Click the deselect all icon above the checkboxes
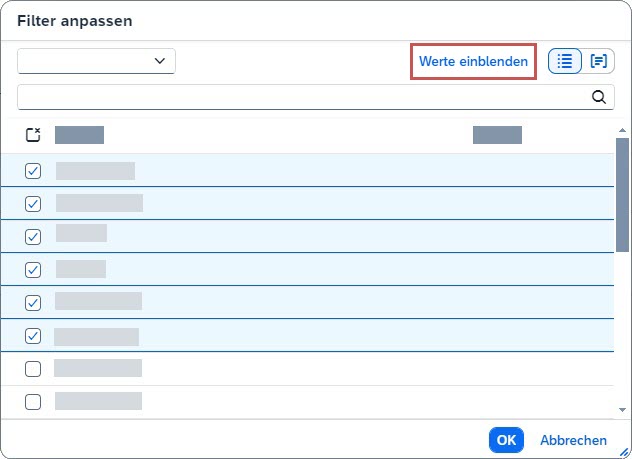This screenshot has height=459, width=632. coord(33,134)
